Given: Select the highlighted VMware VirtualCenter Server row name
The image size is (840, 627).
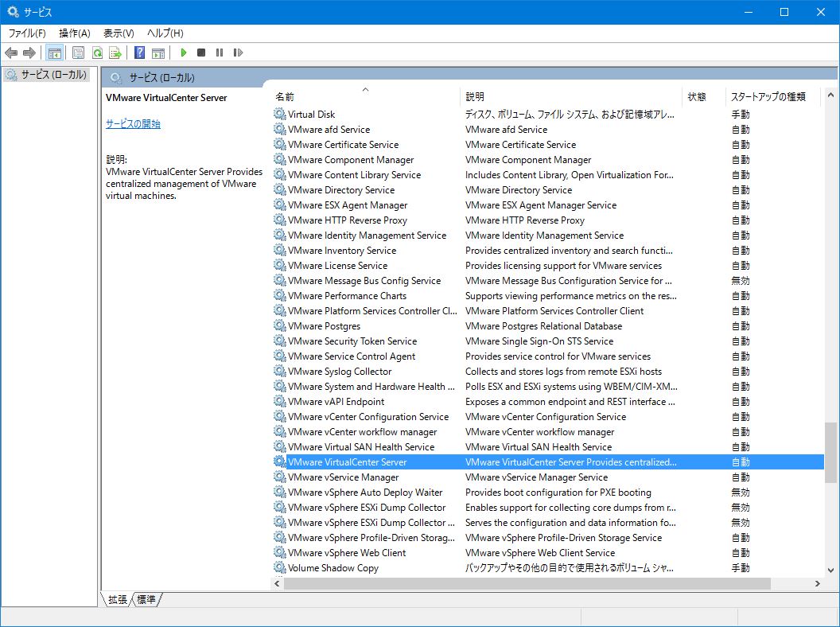Looking at the screenshot, I should [x=347, y=462].
